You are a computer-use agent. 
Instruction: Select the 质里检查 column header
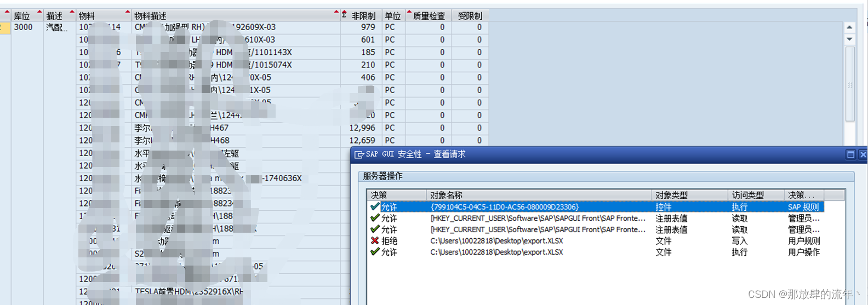429,16
